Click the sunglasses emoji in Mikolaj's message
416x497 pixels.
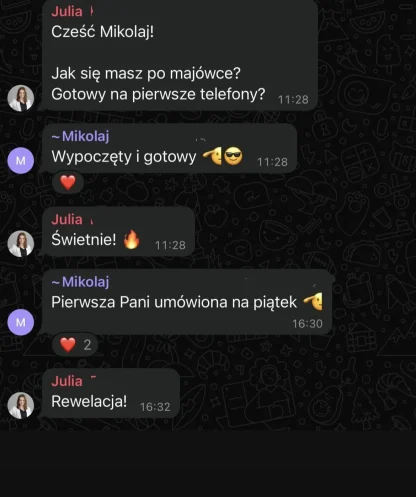(233, 157)
